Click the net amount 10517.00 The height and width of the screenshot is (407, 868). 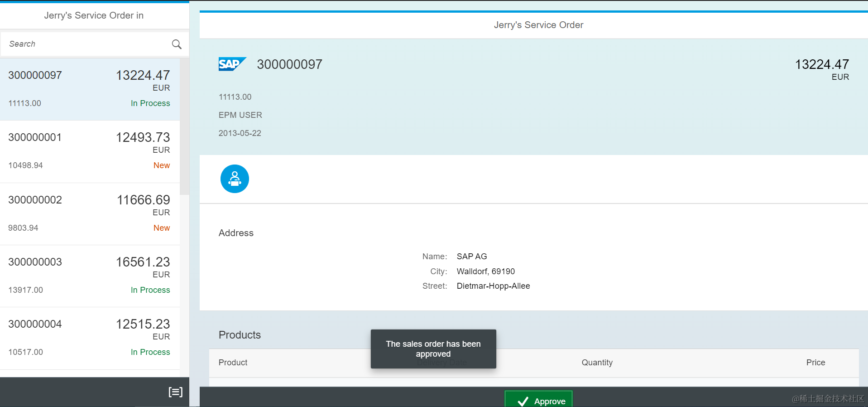pyautogui.click(x=25, y=352)
